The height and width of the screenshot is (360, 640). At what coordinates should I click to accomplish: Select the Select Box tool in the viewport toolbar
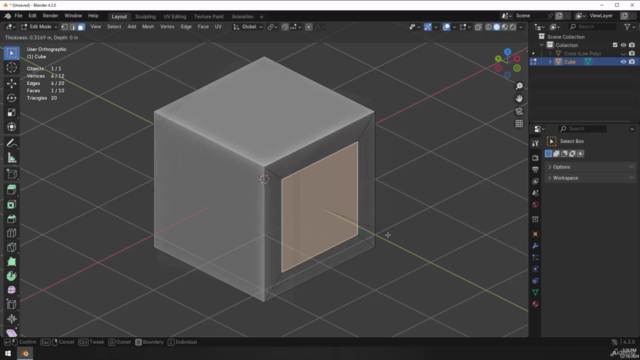click(x=11, y=53)
